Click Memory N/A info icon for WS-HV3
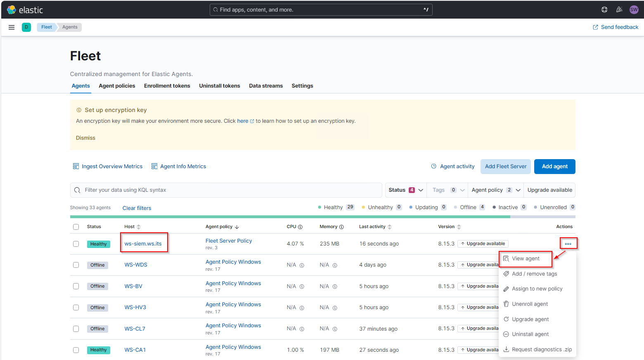Viewport: 644px width, 360px height. [x=335, y=308]
